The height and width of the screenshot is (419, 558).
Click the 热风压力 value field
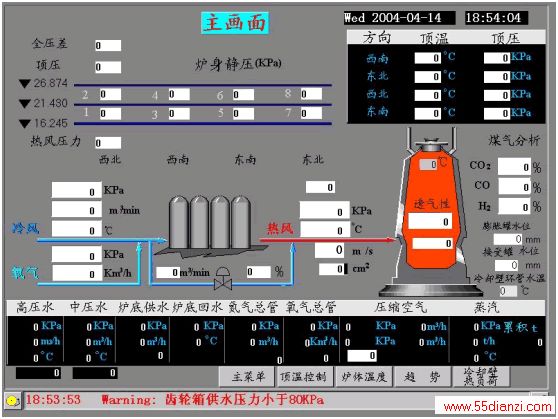point(108,143)
